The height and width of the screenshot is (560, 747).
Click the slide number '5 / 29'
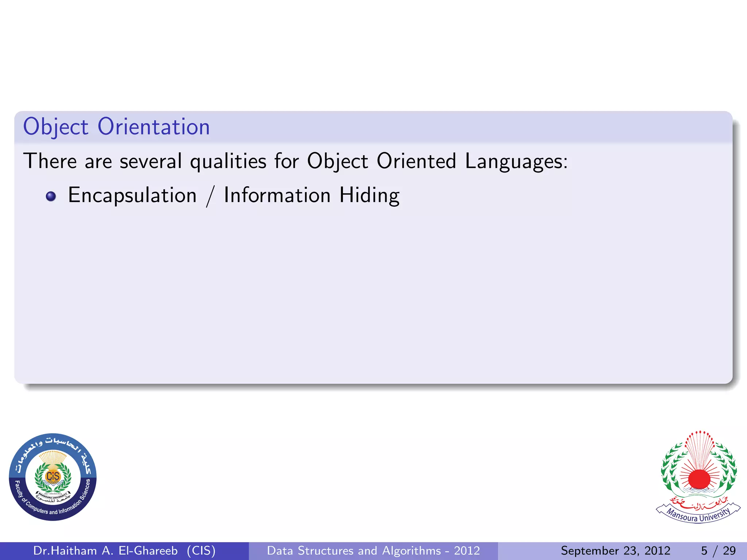719,551
